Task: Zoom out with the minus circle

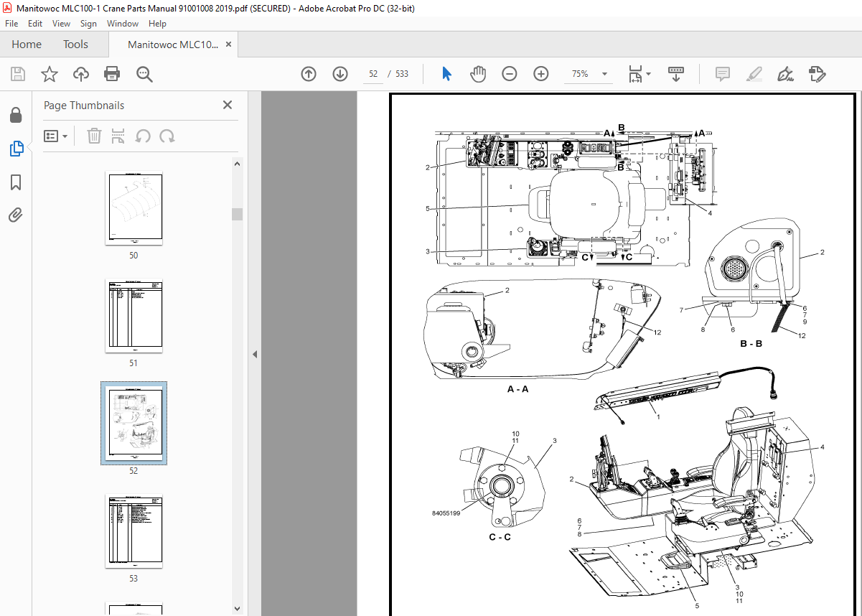Action: (510, 74)
